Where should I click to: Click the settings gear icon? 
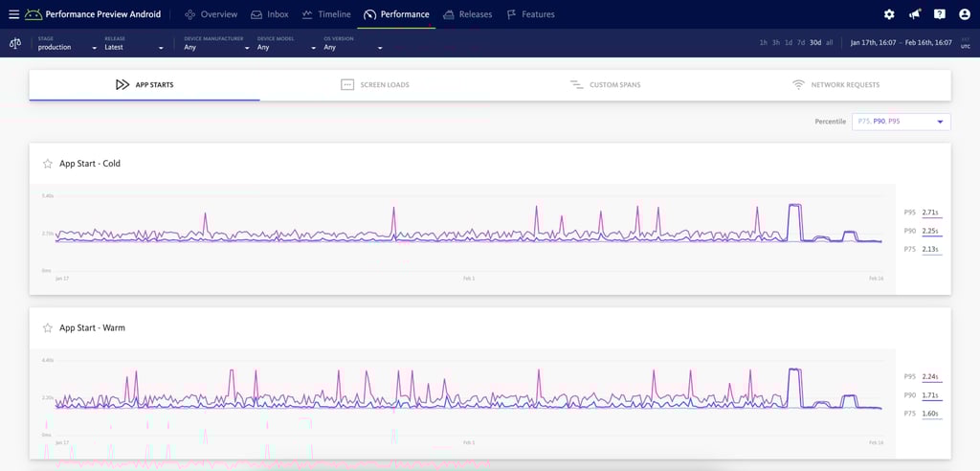[x=889, y=14]
